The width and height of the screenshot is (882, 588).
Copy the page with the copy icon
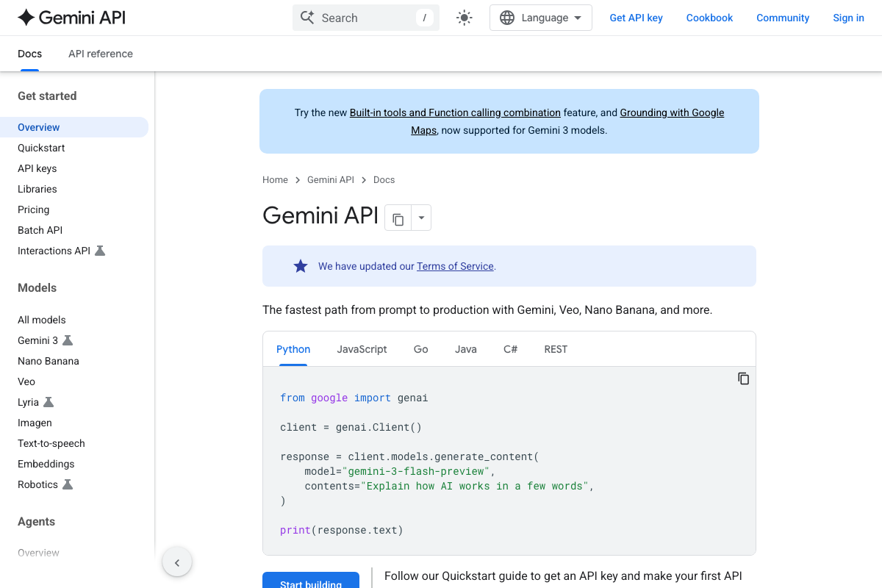(398, 218)
